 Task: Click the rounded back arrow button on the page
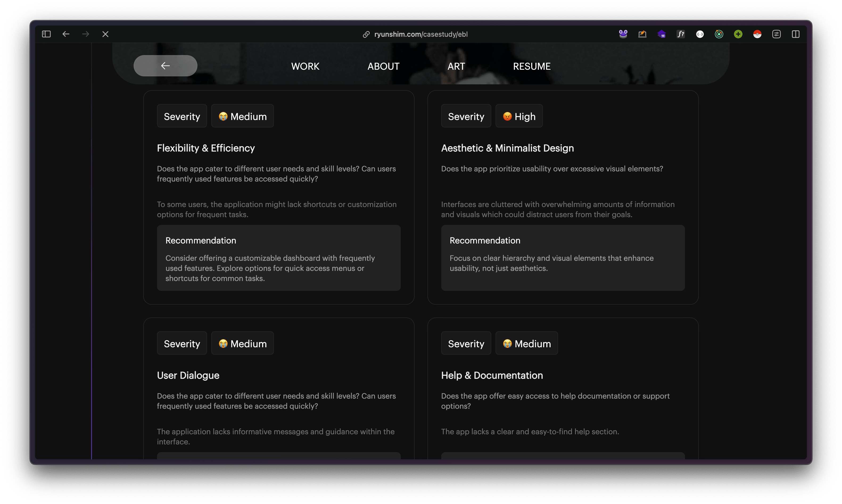click(x=166, y=65)
